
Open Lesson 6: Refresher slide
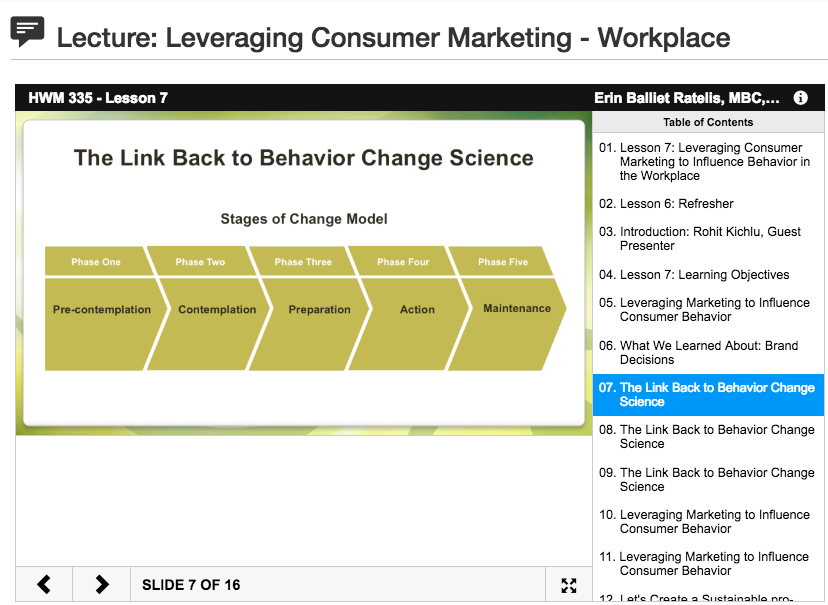tap(708, 204)
